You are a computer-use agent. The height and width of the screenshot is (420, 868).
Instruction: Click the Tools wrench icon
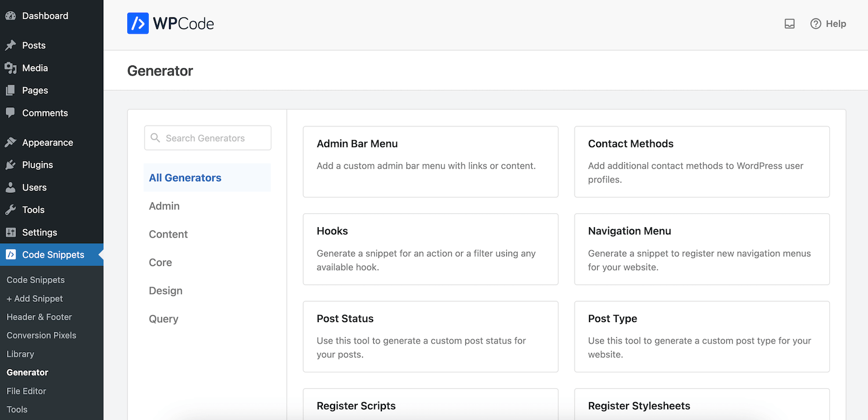pos(10,210)
